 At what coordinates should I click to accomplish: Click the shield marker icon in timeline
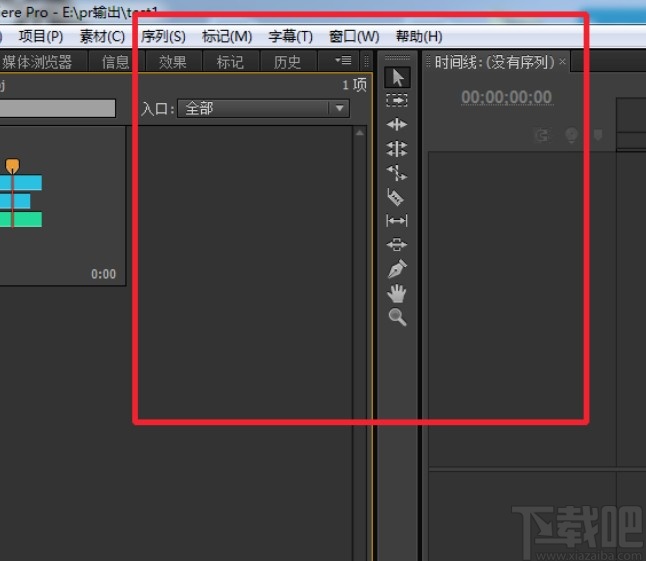tap(598, 135)
